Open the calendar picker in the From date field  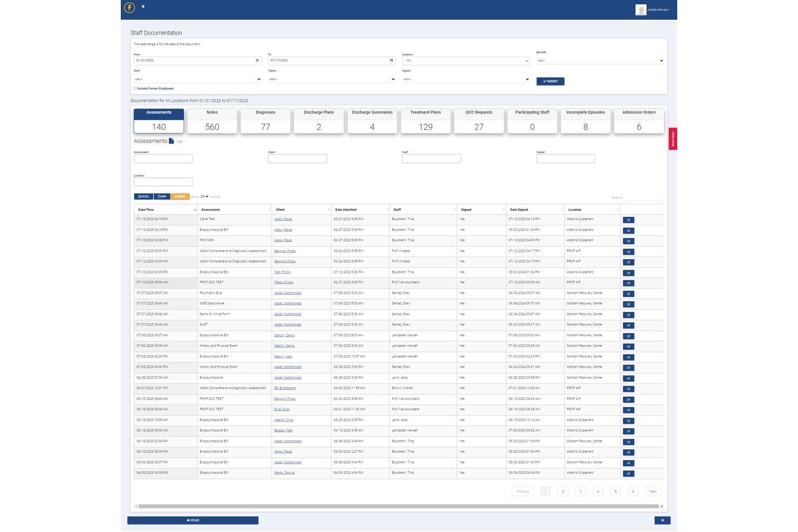257,60
